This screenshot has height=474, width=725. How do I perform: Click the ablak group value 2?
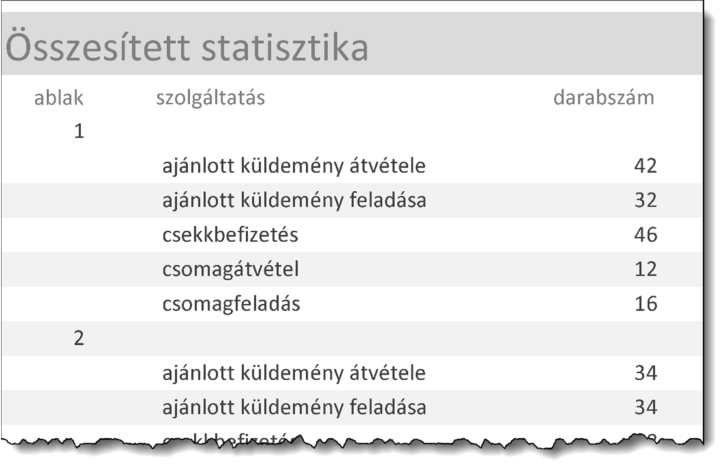[x=79, y=339]
